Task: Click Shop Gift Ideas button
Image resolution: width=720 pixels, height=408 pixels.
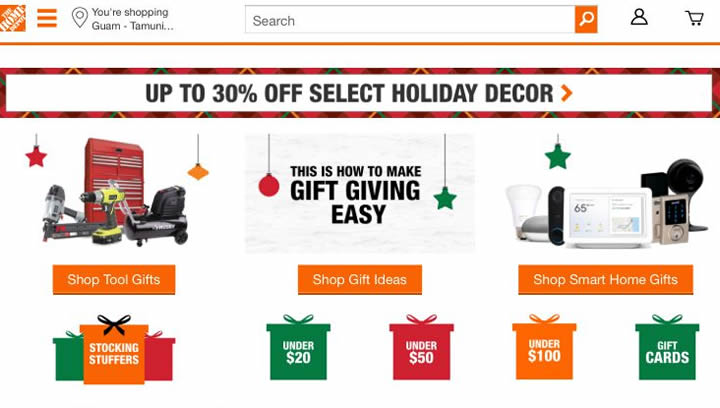Action: (x=360, y=280)
